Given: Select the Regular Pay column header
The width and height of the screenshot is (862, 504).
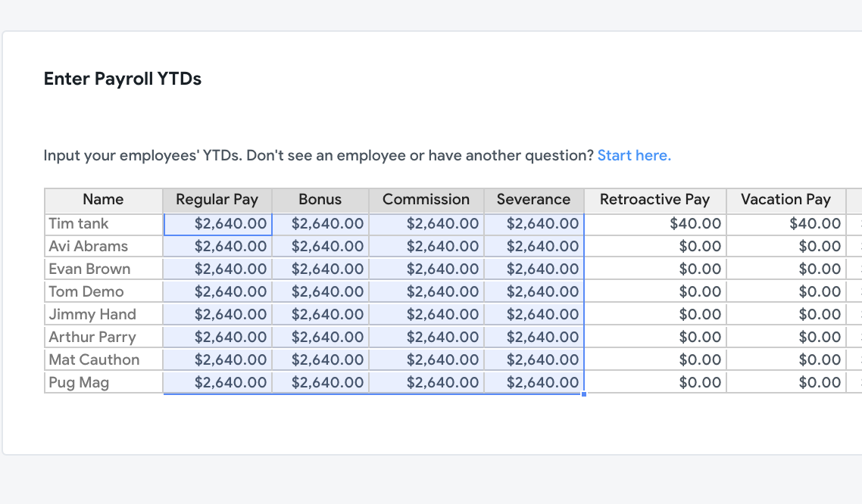Looking at the screenshot, I should (x=217, y=201).
